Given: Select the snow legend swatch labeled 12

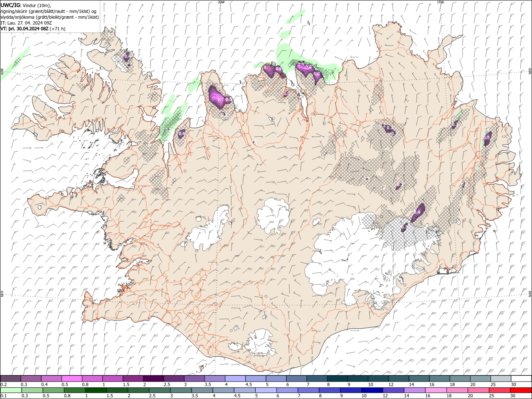Looking at the screenshot, I should click(398, 379).
